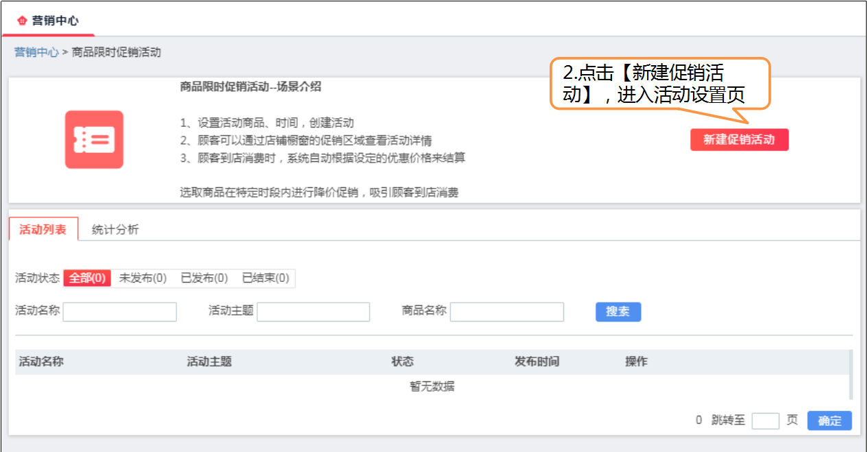Click the 确定 page jump button

pos(829,420)
